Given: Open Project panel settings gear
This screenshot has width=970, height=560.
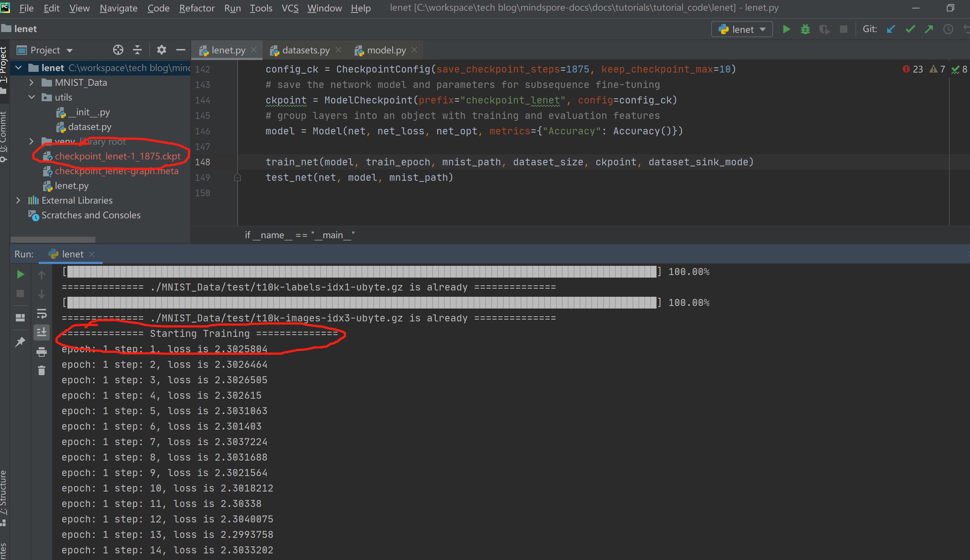Looking at the screenshot, I should tap(162, 50).
